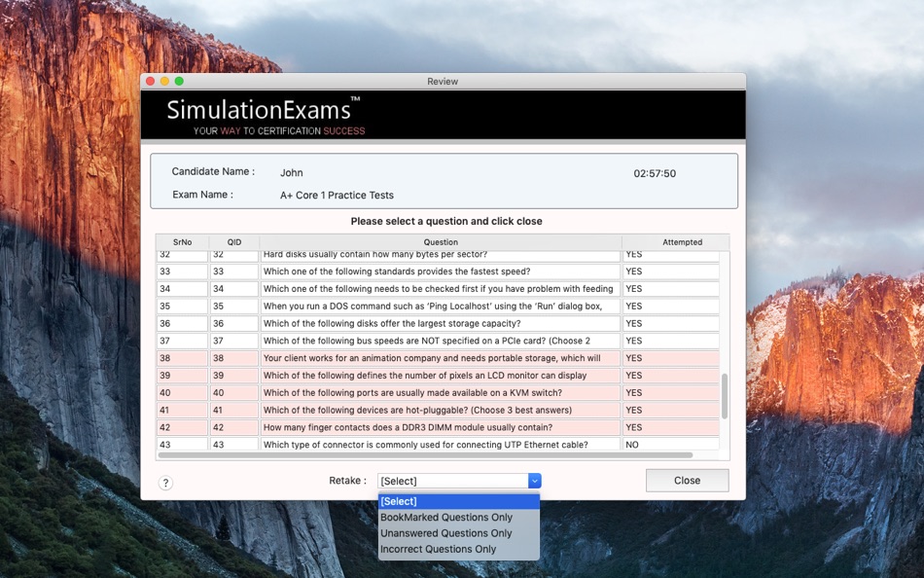Select question about largest storage capacity disks
Viewport: 924px width, 578px height.
(441, 323)
